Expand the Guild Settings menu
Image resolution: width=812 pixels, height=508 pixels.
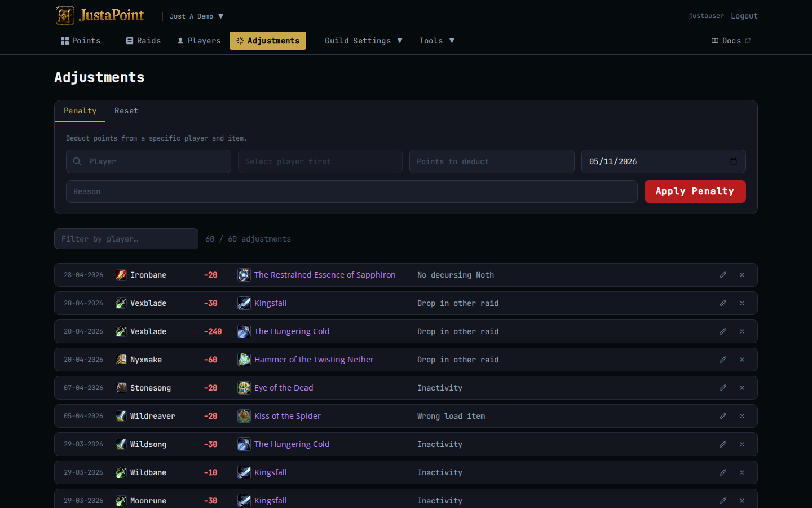pyautogui.click(x=364, y=41)
